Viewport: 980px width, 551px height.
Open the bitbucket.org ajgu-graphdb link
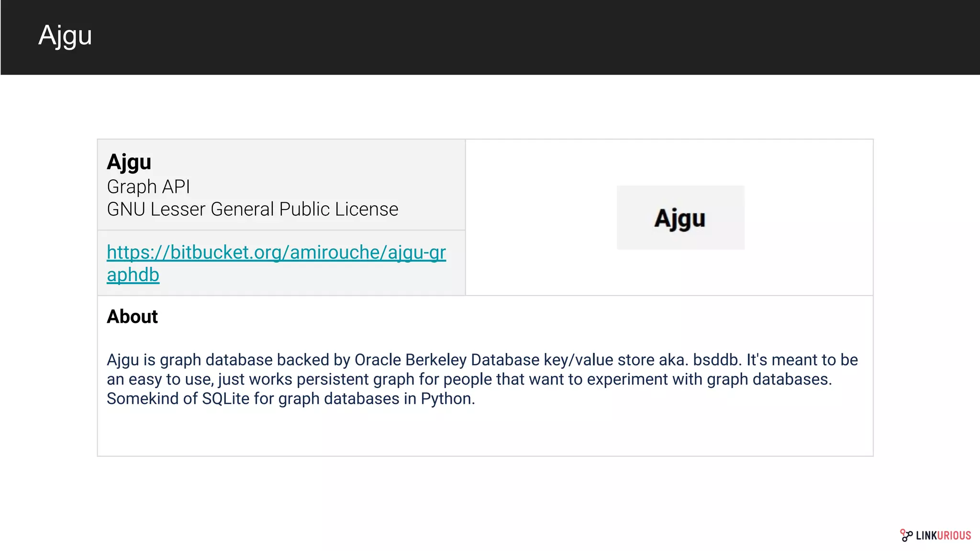coord(276,264)
